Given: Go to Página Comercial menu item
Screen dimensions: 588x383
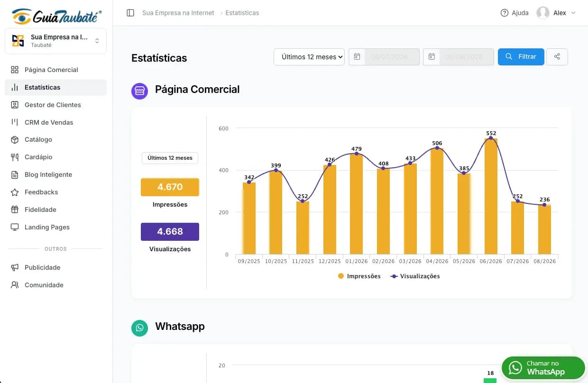Looking at the screenshot, I should tap(56, 70).
